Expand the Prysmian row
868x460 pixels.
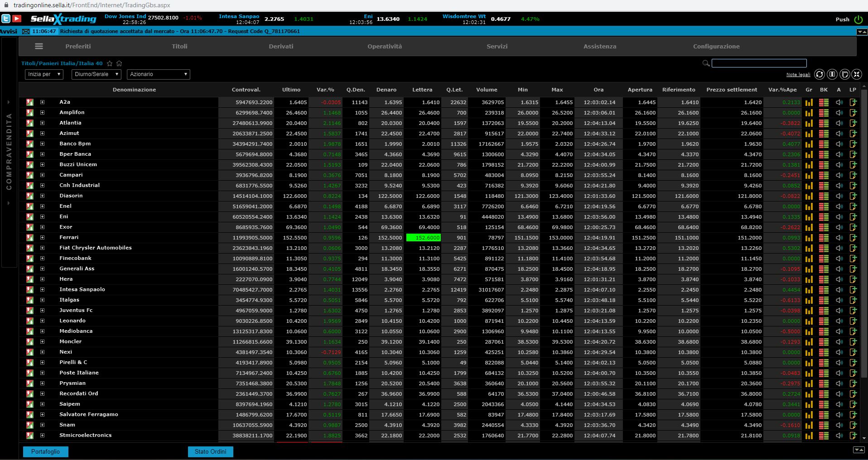(x=42, y=383)
